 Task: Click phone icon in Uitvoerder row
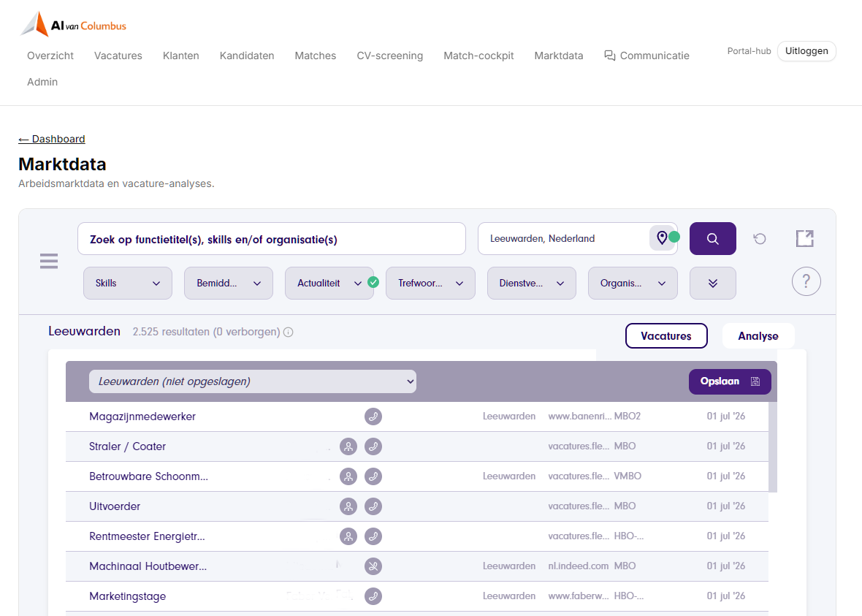click(373, 506)
